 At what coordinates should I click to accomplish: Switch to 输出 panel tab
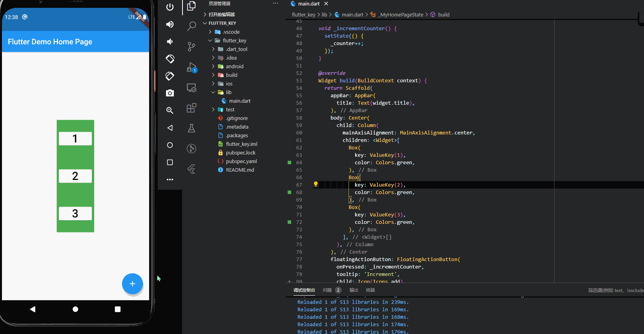tap(354, 290)
